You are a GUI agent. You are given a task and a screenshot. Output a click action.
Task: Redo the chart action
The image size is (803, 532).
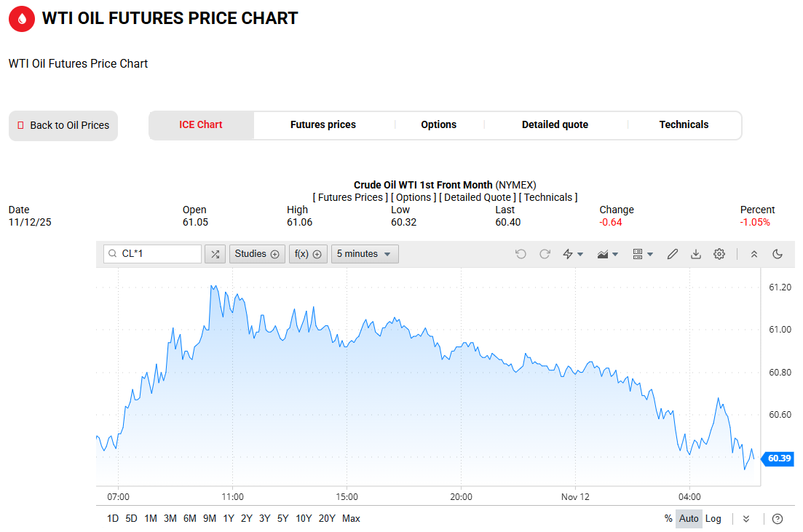pyautogui.click(x=545, y=254)
